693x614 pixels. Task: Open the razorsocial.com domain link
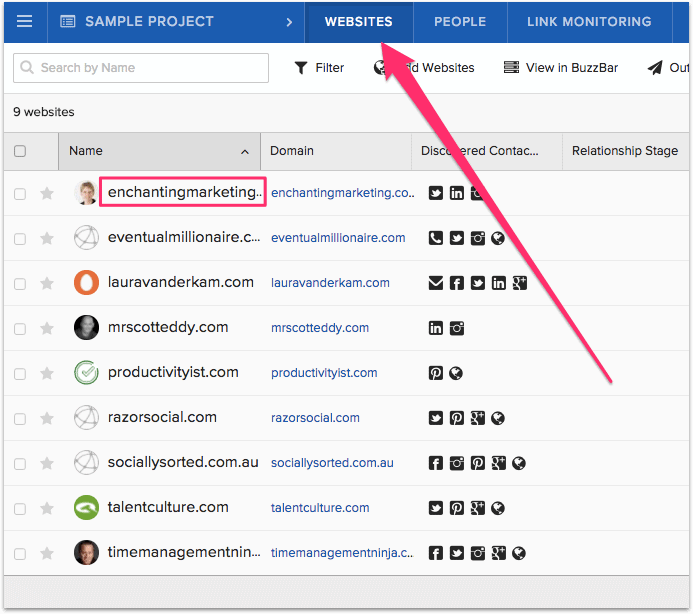315,418
